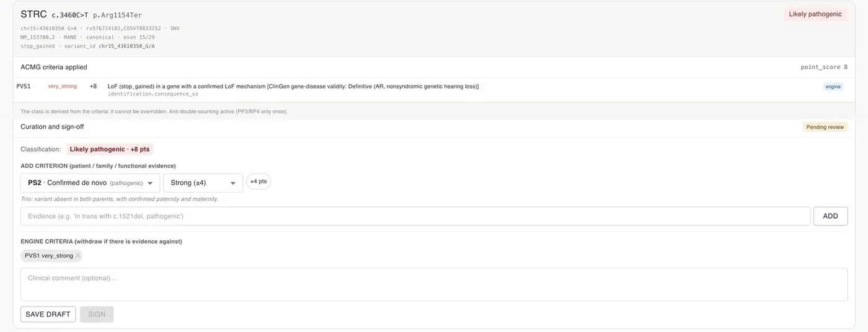
Task: Click the rs576724182,COSV70833252 identifier text
Action: pyautogui.click(x=123, y=28)
